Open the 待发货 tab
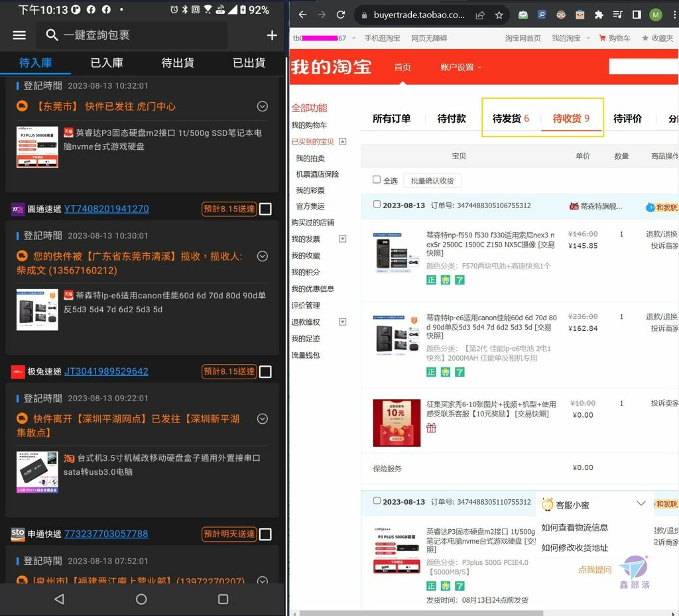 coord(511,118)
